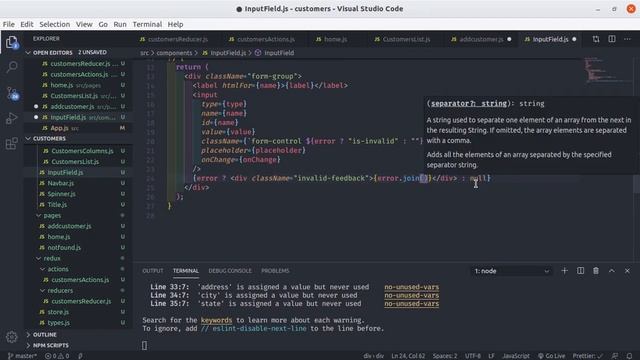Close the terminal panel
The height and width of the screenshot is (360, 640).
627,271
